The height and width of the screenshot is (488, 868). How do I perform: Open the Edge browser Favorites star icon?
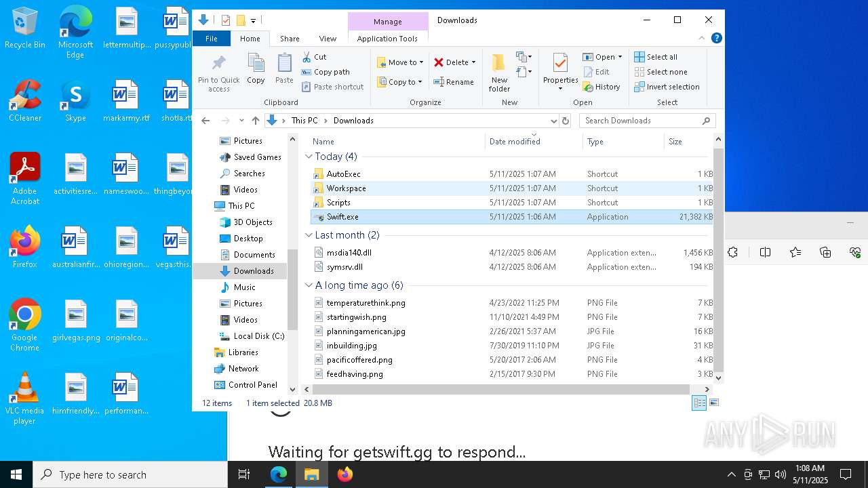(x=795, y=252)
